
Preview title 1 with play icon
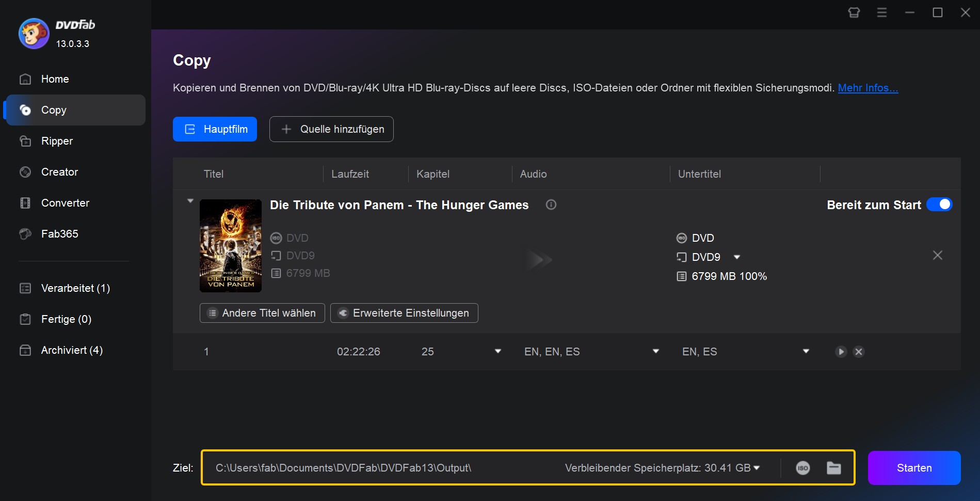841,352
